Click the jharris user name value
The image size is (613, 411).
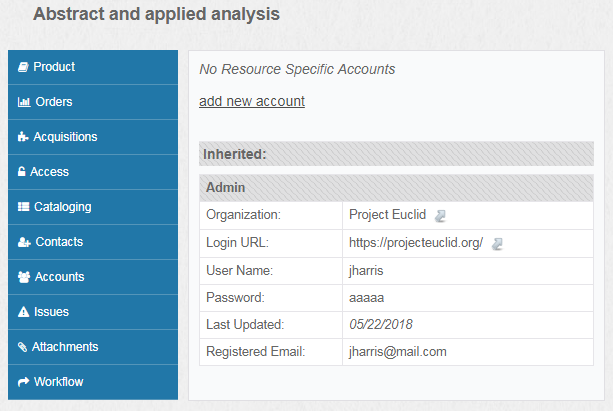(x=366, y=271)
